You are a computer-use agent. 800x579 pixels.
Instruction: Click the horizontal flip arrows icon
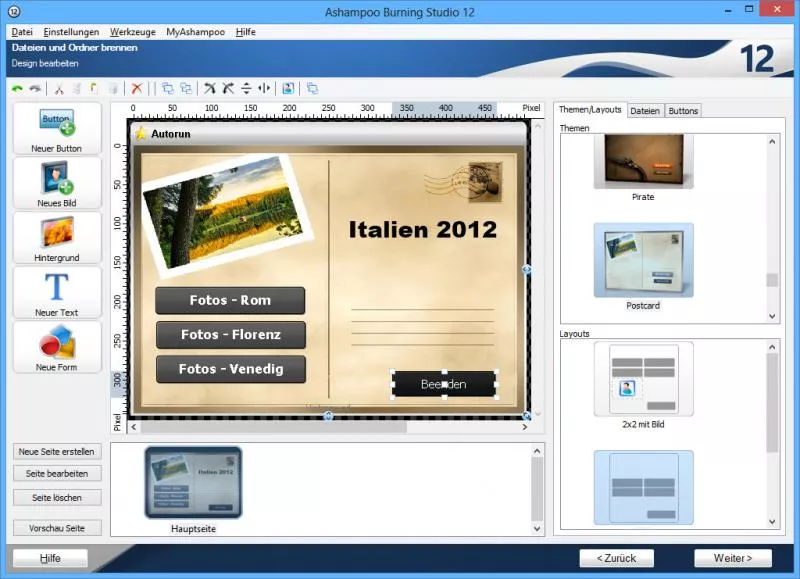(x=264, y=89)
